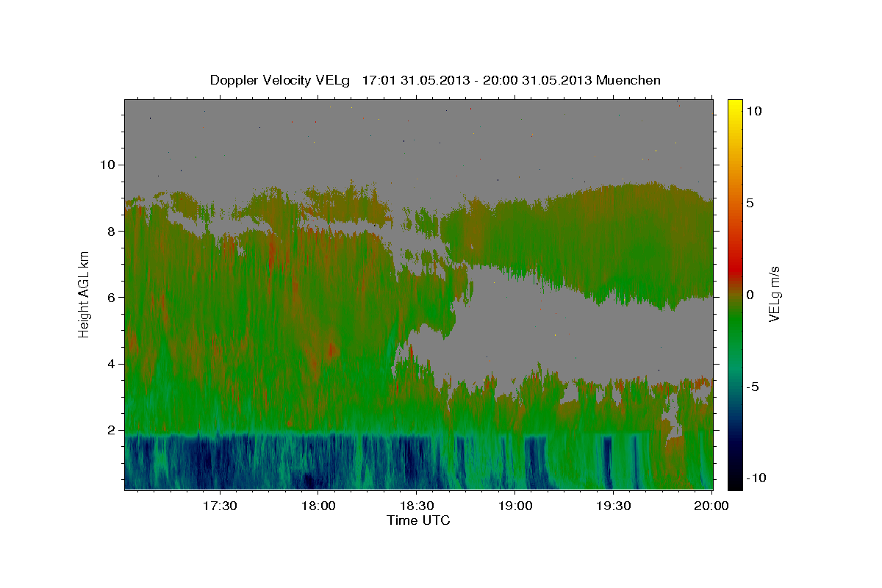Click the 18:30 time axis tick label

pos(417,506)
